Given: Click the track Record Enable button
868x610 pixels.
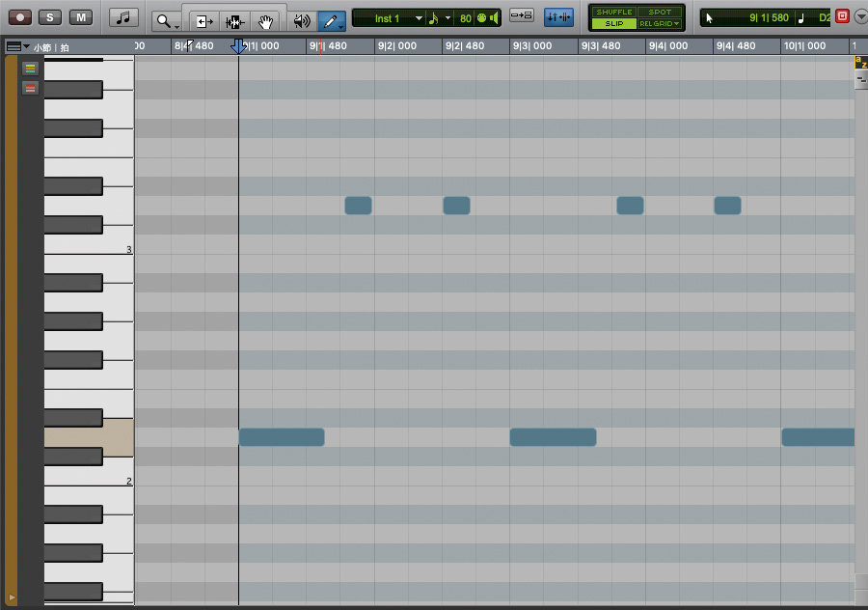Looking at the screenshot, I should tap(20, 17).
